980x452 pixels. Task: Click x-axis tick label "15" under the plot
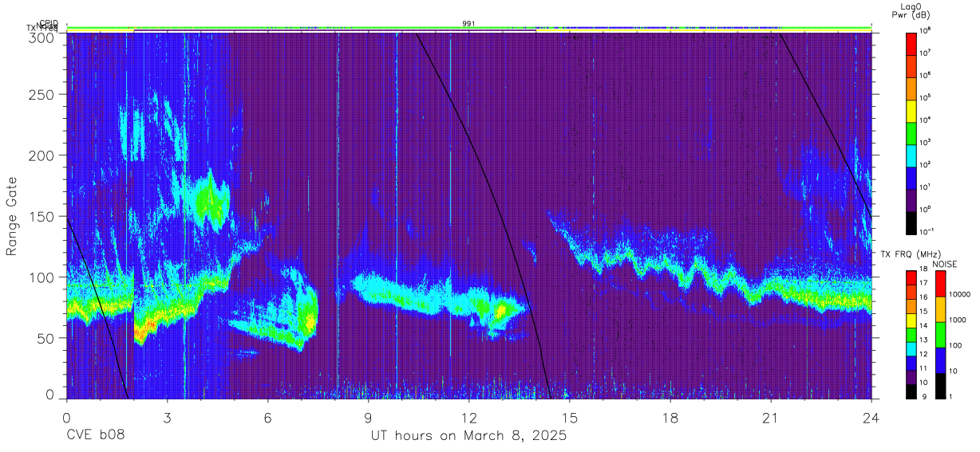pyautogui.click(x=570, y=418)
